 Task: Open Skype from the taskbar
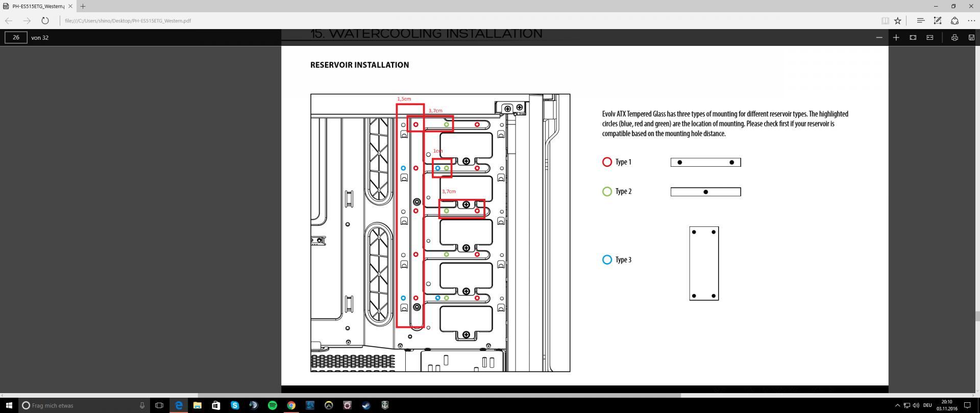[235, 405]
